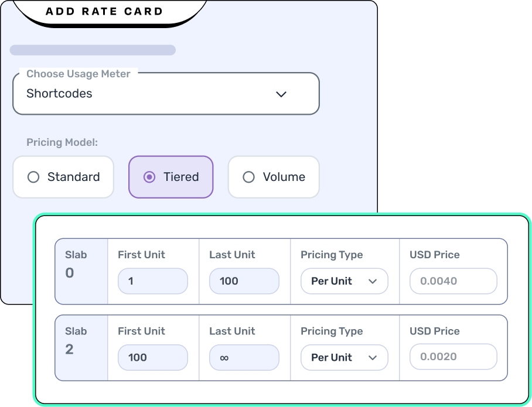Image resolution: width=532 pixels, height=407 pixels.
Task: Click the Pricing Model section label
Action: point(63,142)
